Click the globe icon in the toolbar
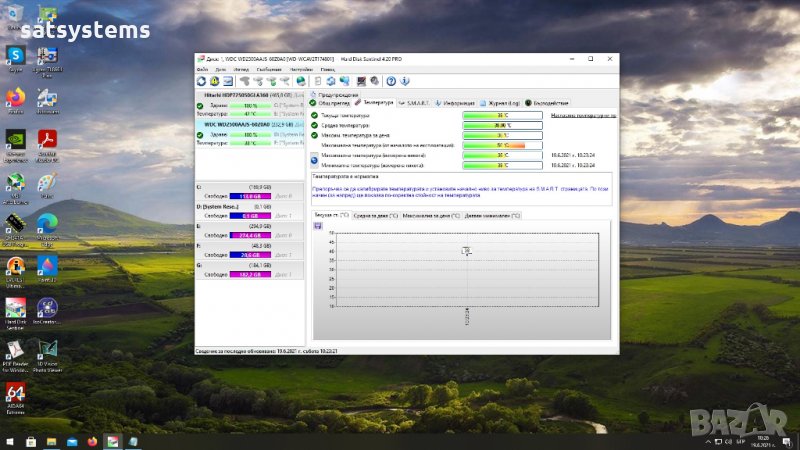This screenshot has height=450, width=800. pos(300,81)
